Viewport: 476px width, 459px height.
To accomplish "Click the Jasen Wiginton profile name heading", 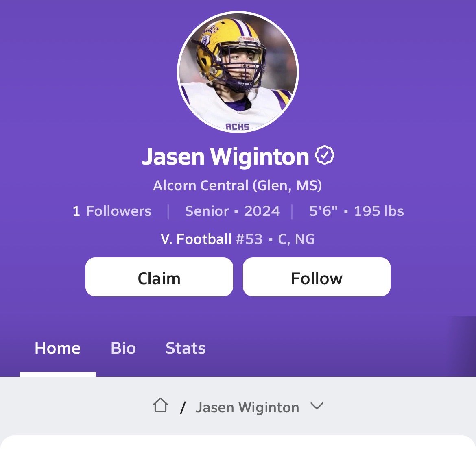I will [x=225, y=157].
